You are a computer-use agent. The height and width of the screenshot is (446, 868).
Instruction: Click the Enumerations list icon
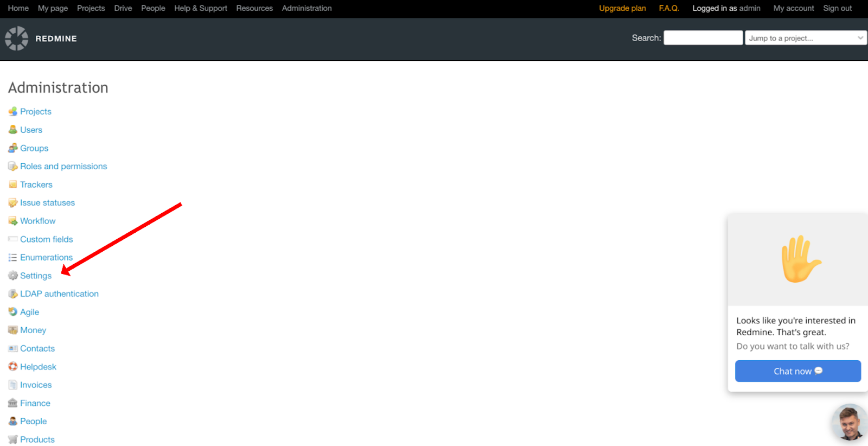coord(13,257)
